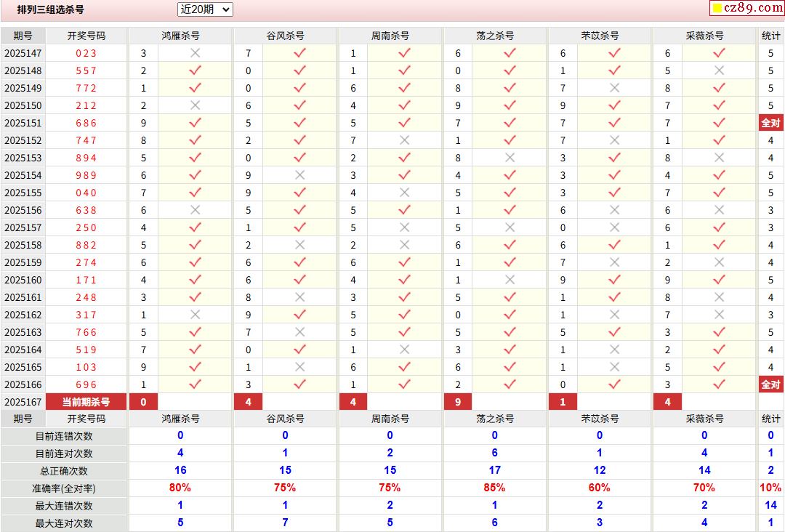
Task: Click the X mark for 谷风杀号 in period 2025163
Action: 300,332
